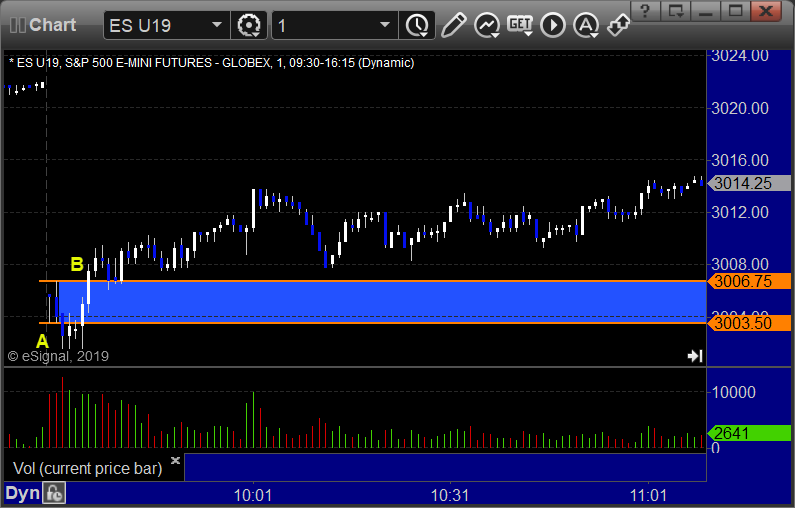Open the time template clock icon

point(417,25)
